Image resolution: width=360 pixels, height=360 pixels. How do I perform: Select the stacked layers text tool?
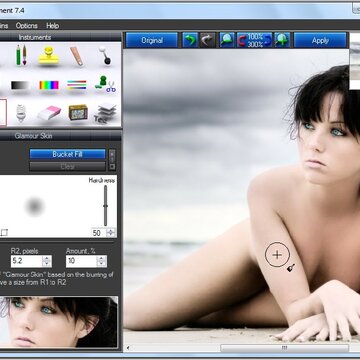(x=105, y=113)
